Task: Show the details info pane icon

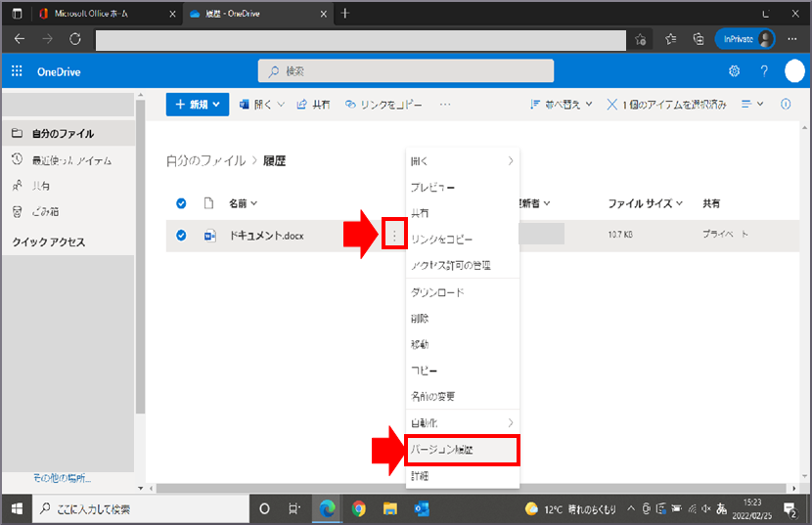Action: click(x=786, y=104)
